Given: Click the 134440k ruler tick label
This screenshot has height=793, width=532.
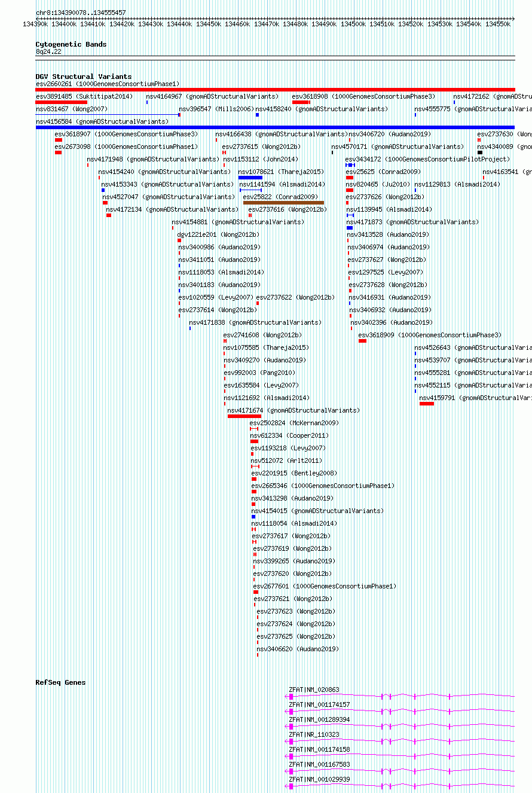Looking at the screenshot, I should click(x=179, y=24).
